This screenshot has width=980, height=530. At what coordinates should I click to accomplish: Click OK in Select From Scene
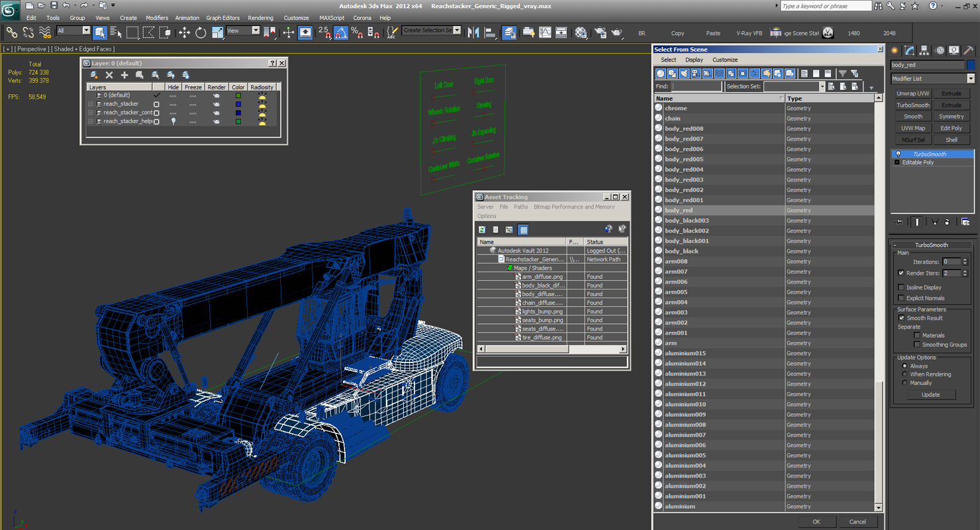[x=816, y=521]
